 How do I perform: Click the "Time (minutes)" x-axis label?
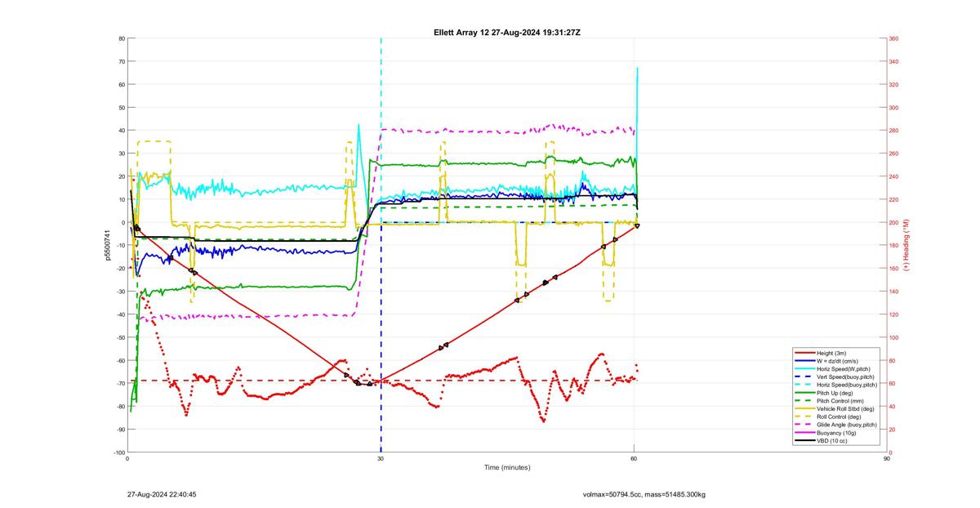507,468
